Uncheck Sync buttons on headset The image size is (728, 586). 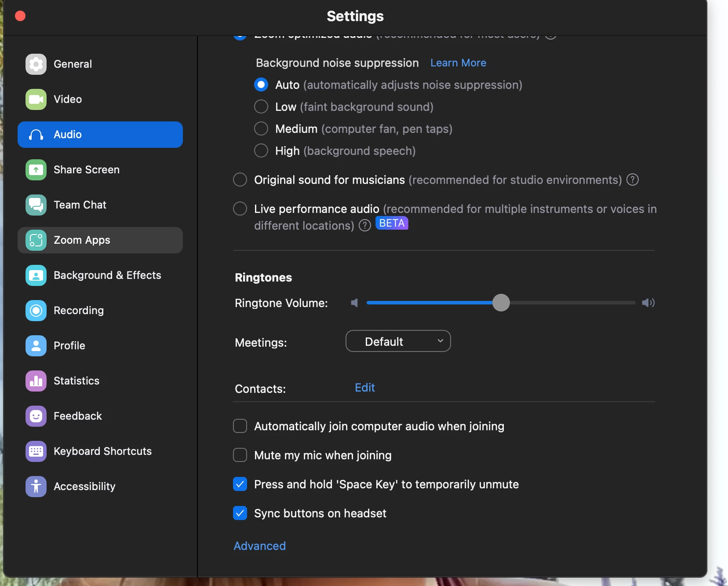click(x=240, y=513)
